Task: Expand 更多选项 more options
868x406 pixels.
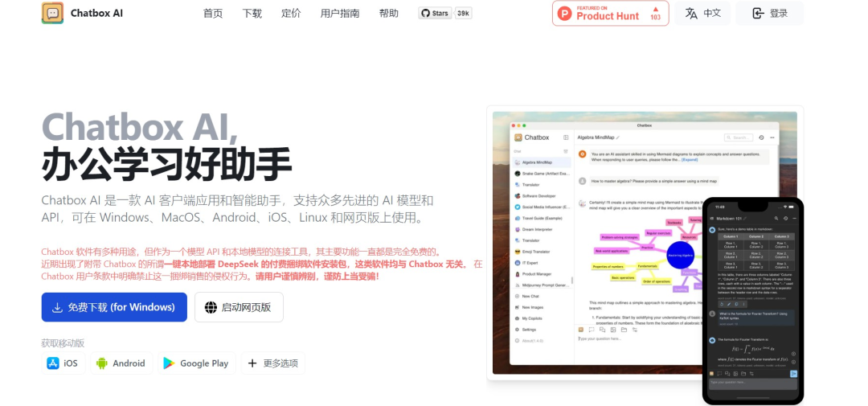Action: (x=273, y=363)
